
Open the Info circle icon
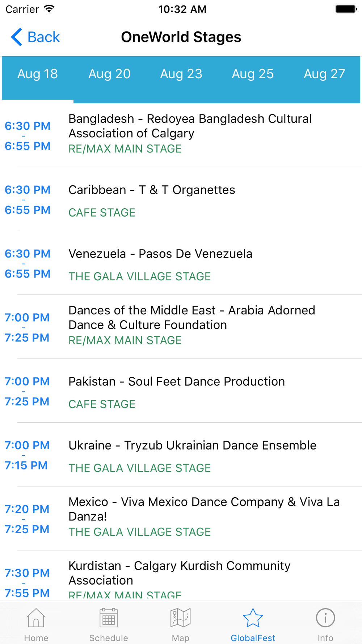click(x=325, y=618)
